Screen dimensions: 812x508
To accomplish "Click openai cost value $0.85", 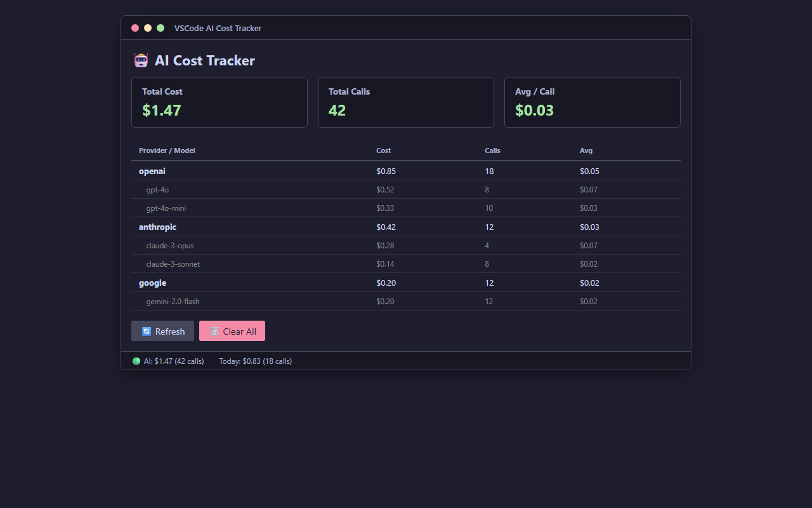I will tap(386, 171).
